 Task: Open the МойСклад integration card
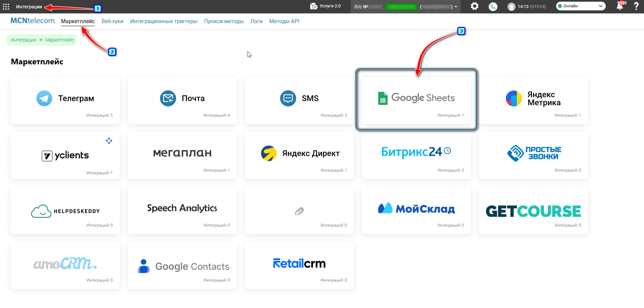[x=416, y=210]
